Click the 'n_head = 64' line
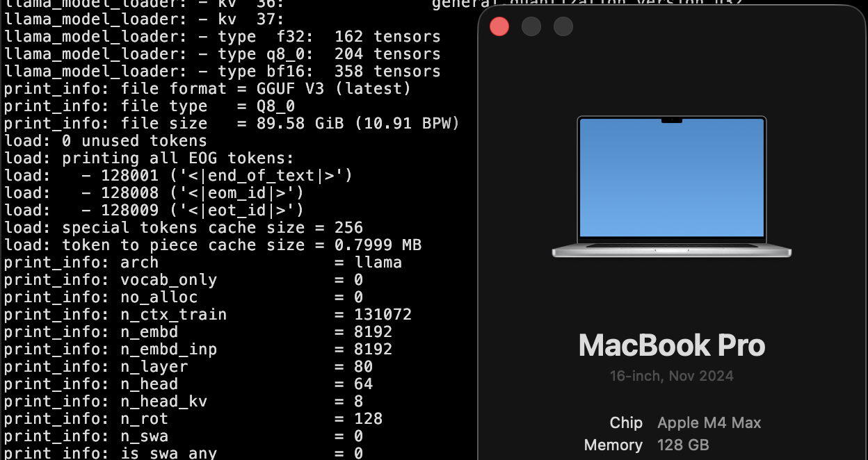868x460 pixels. [x=188, y=384]
